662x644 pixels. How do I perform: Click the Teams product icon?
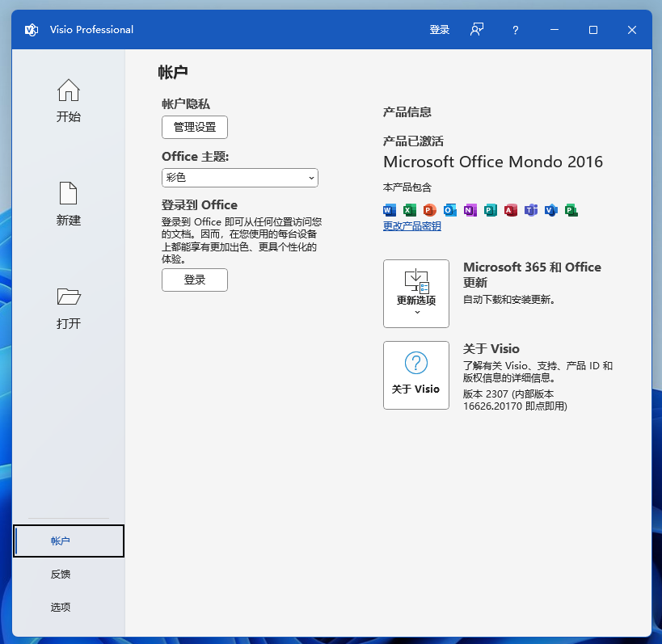pyautogui.click(x=531, y=210)
